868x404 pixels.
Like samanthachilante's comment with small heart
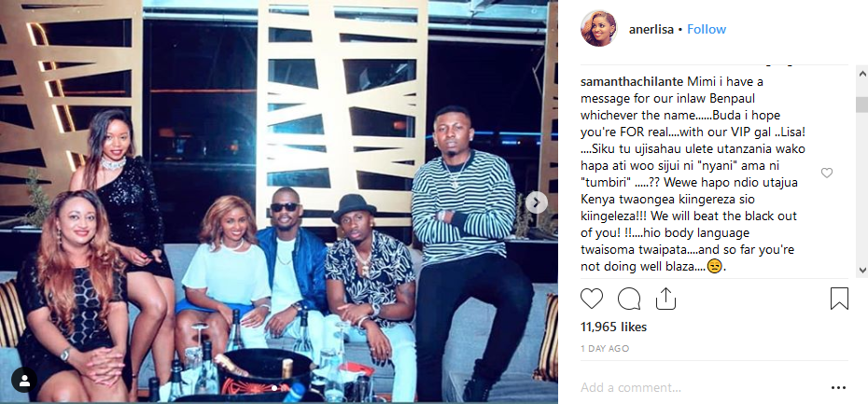coord(827,174)
